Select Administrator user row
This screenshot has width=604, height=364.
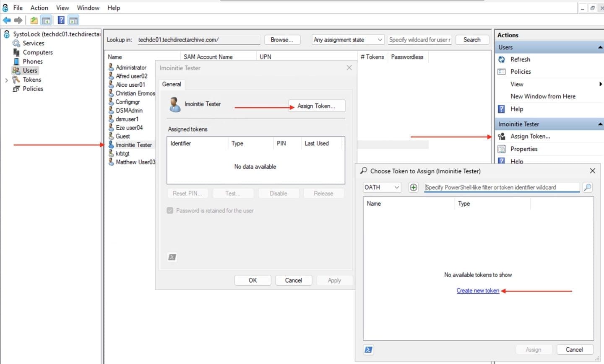click(x=131, y=67)
